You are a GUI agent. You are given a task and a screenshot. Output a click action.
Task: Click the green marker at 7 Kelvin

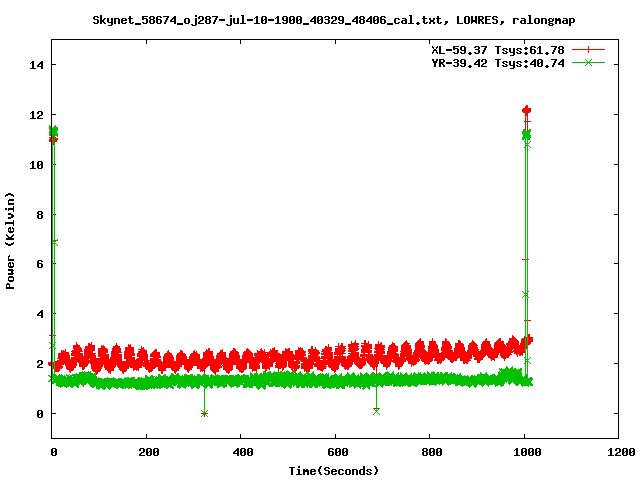click(55, 242)
